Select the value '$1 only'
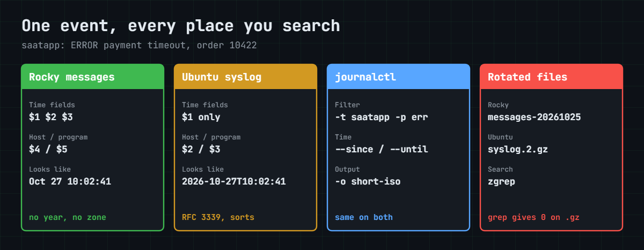This screenshot has height=250, width=644. click(x=201, y=117)
